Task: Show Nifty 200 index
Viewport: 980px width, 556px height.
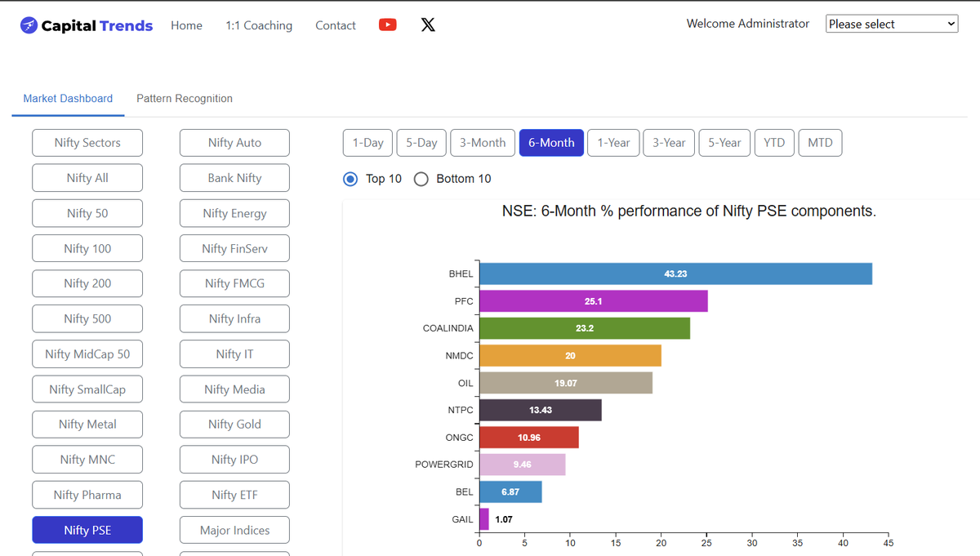Action: pos(87,283)
